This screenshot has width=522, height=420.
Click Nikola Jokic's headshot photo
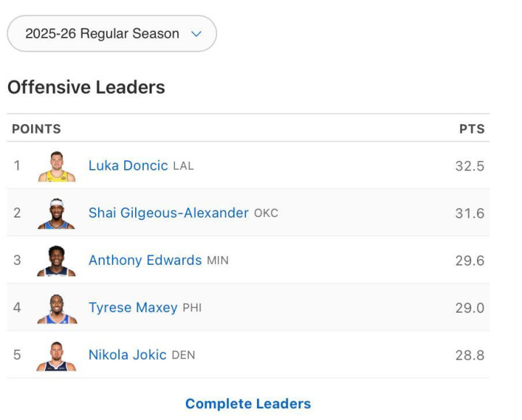56,355
